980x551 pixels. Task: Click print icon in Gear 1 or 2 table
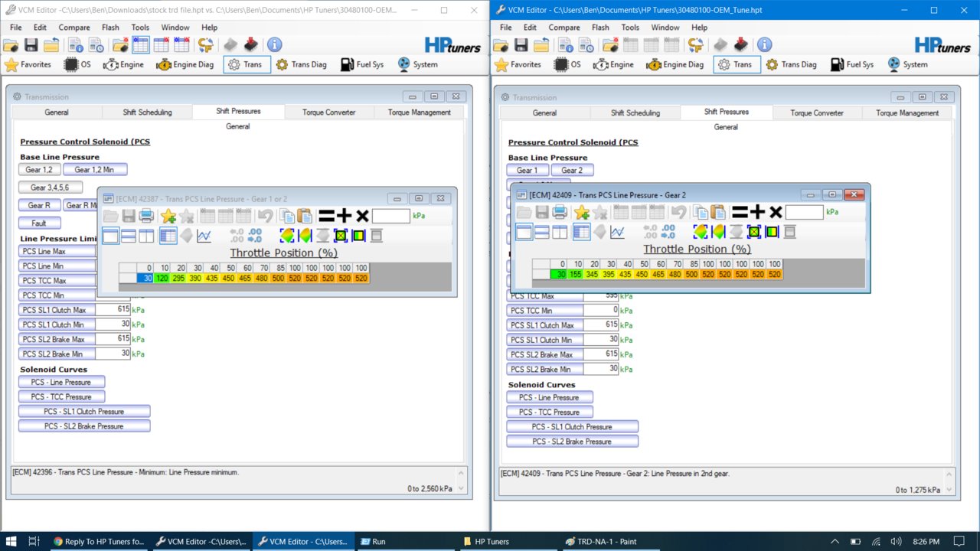147,216
